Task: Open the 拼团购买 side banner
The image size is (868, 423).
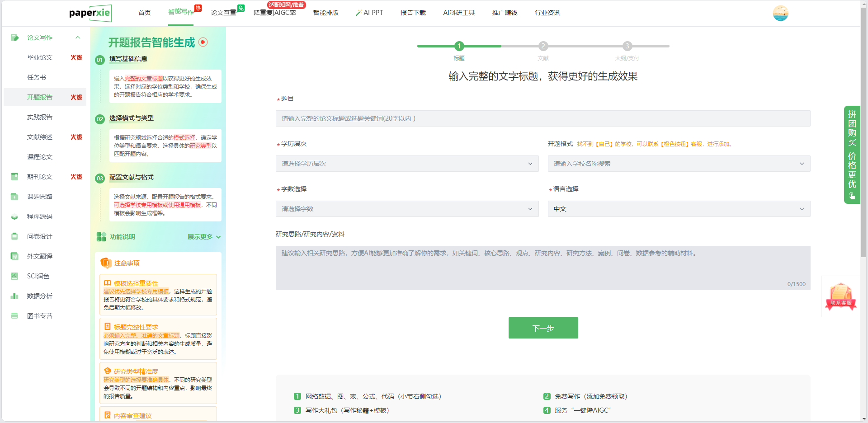Action: click(x=852, y=155)
